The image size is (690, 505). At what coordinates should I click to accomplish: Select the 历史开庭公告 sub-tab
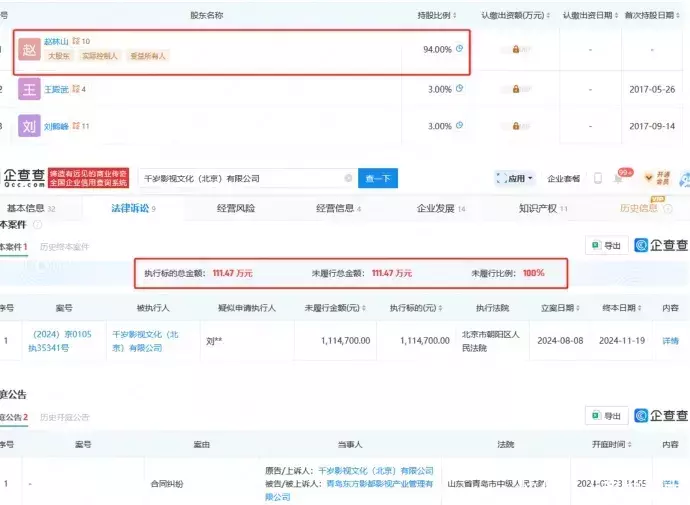[x=64, y=417]
